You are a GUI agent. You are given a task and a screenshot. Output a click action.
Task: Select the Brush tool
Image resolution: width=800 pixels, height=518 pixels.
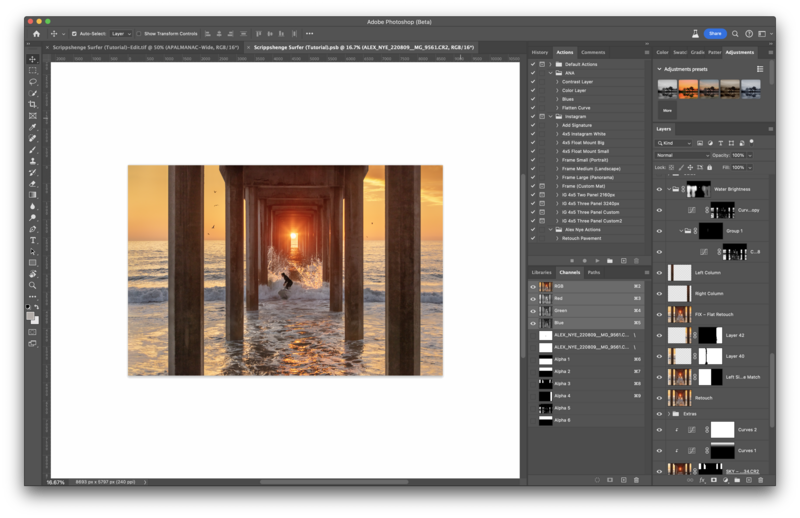[x=33, y=150]
